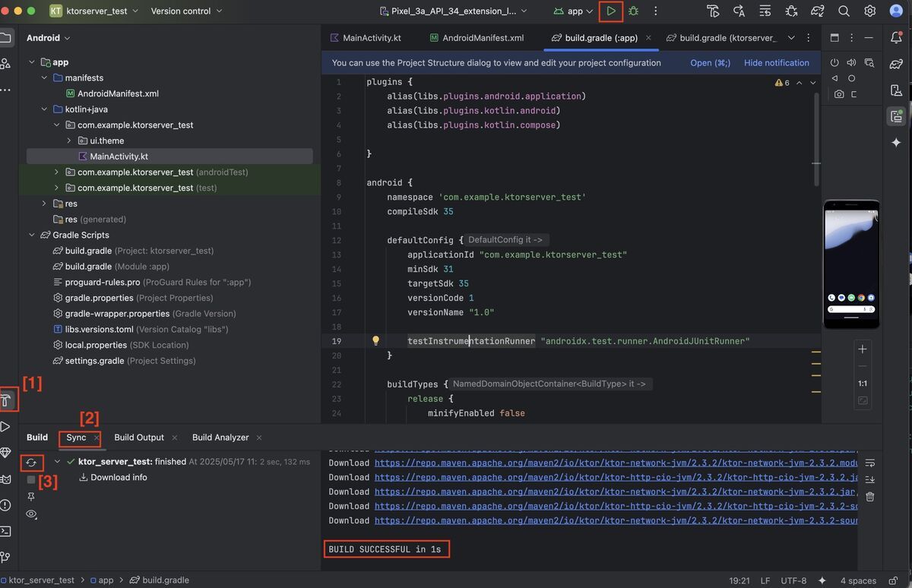Open Logcat cat icon in left sidebar
The image size is (912, 588).
coord(5,479)
